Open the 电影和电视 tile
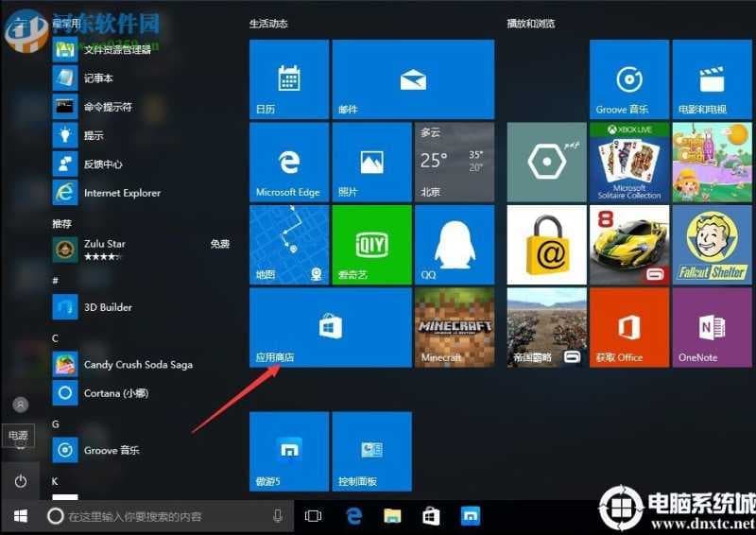 (x=712, y=79)
